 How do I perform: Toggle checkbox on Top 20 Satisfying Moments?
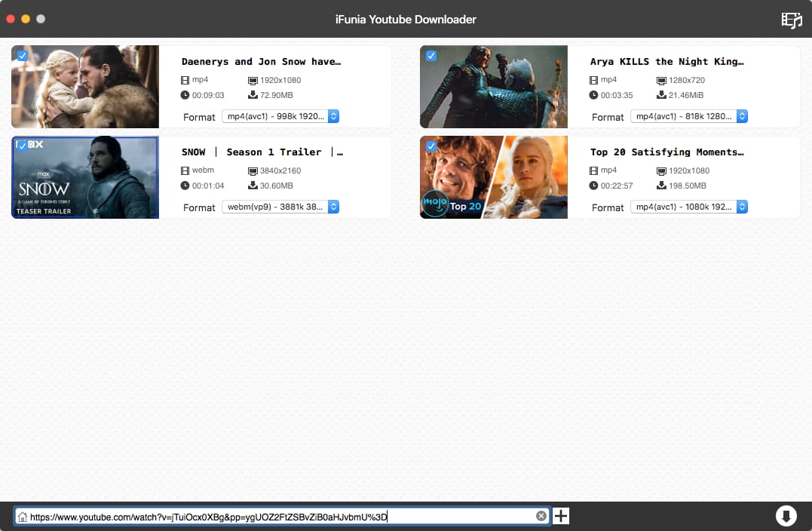431,146
